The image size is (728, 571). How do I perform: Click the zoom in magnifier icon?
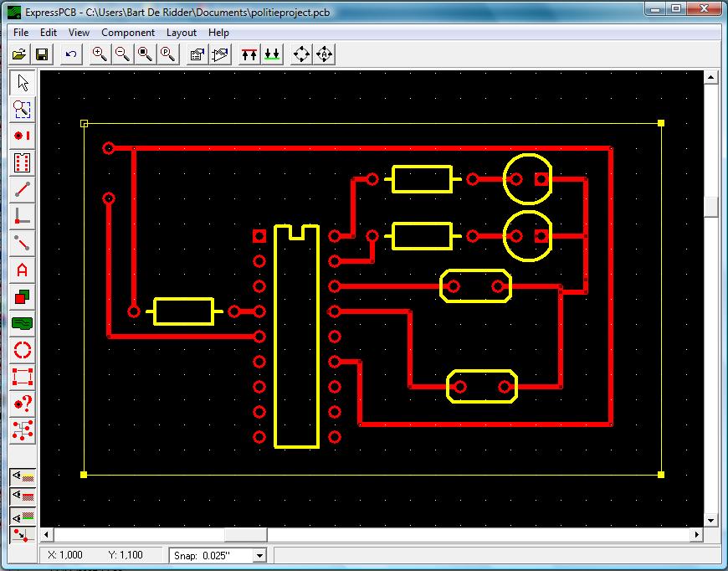[100, 54]
